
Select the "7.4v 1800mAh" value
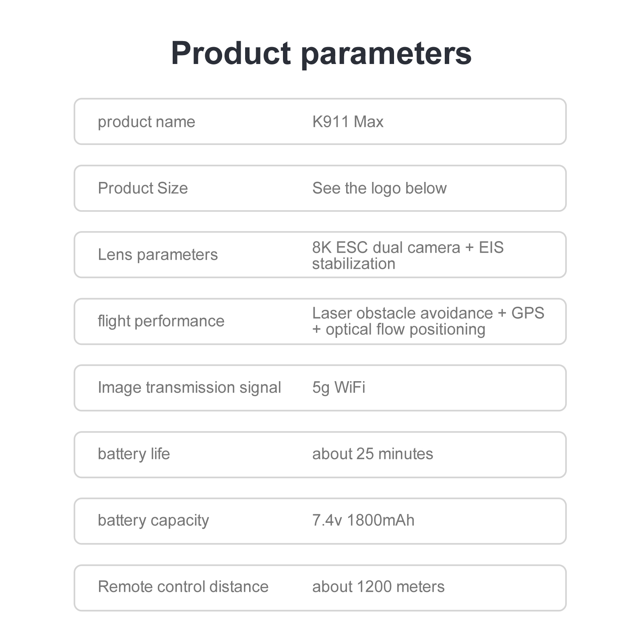pyautogui.click(x=363, y=520)
